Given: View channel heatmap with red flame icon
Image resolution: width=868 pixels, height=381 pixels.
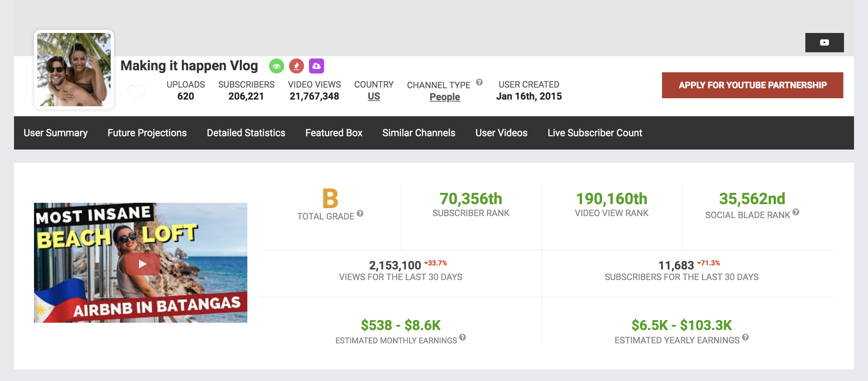Looking at the screenshot, I should coord(296,66).
